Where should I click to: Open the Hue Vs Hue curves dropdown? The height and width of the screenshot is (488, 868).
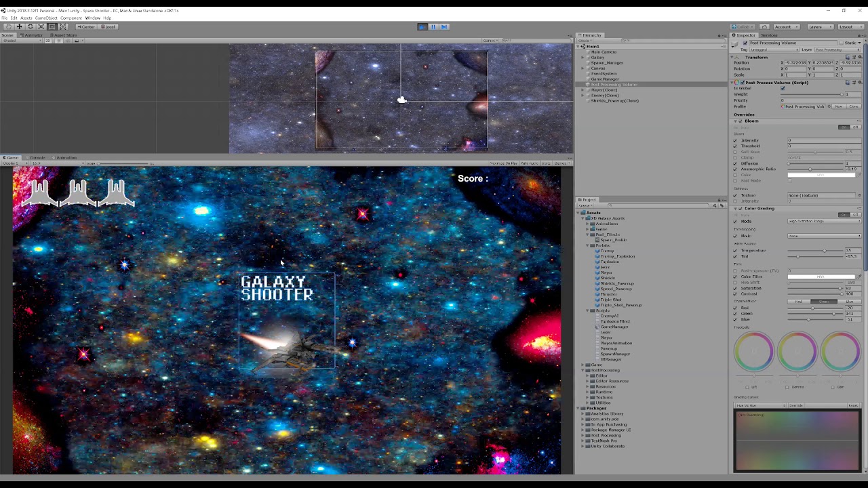tap(759, 405)
